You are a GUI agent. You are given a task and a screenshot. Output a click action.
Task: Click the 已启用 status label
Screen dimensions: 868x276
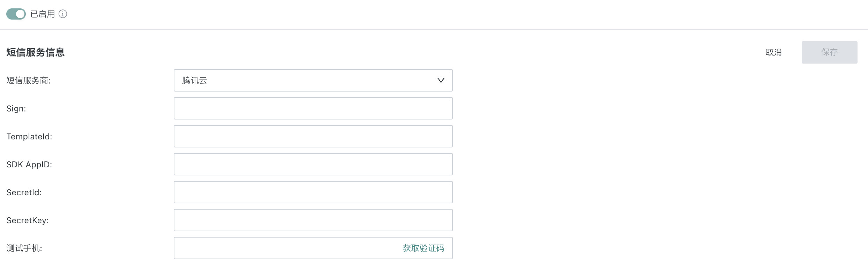tap(43, 14)
